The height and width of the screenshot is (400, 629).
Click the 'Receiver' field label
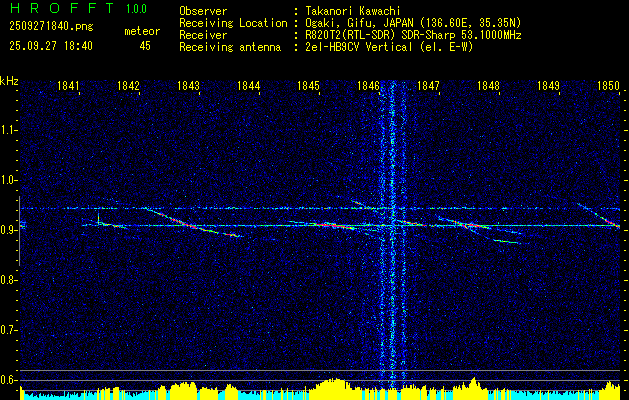203,35
